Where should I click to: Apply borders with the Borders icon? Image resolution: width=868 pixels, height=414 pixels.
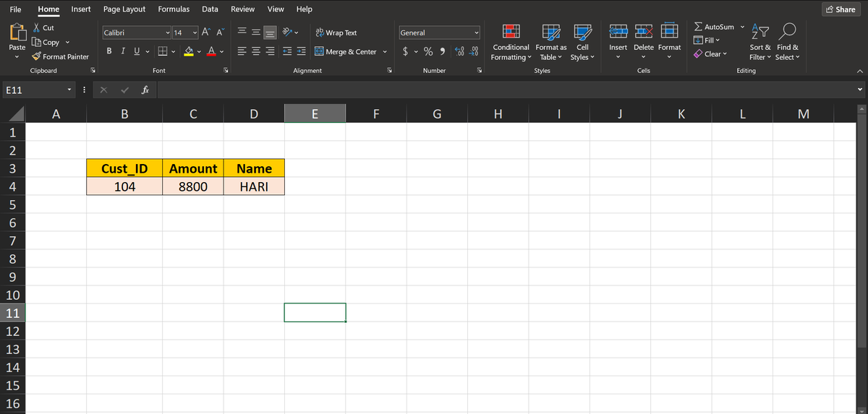coord(163,51)
